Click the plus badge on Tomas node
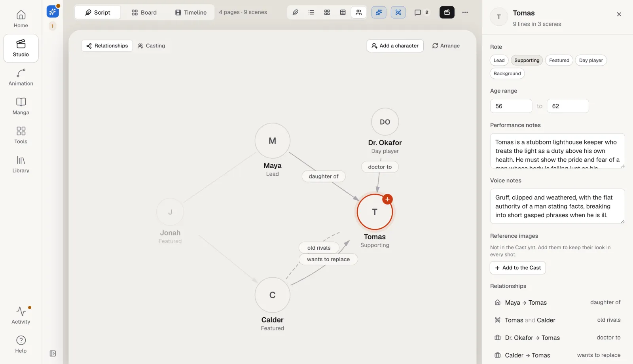The height and width of the screenshot is (364, 633). pos(388,199)
